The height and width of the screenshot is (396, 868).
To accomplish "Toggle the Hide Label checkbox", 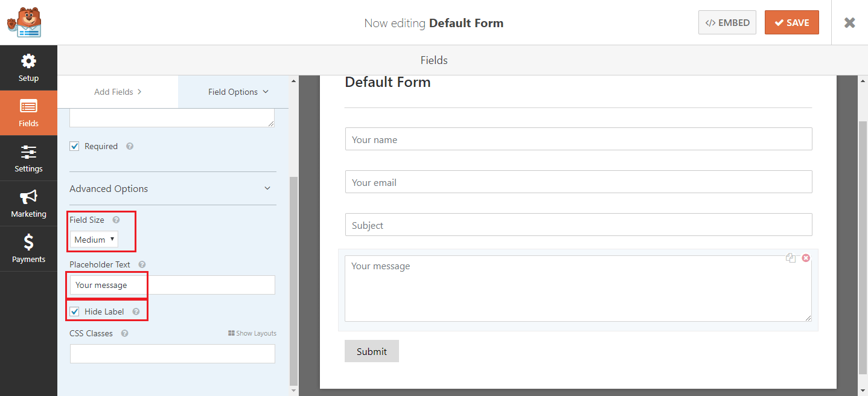I will coord(75,311).
